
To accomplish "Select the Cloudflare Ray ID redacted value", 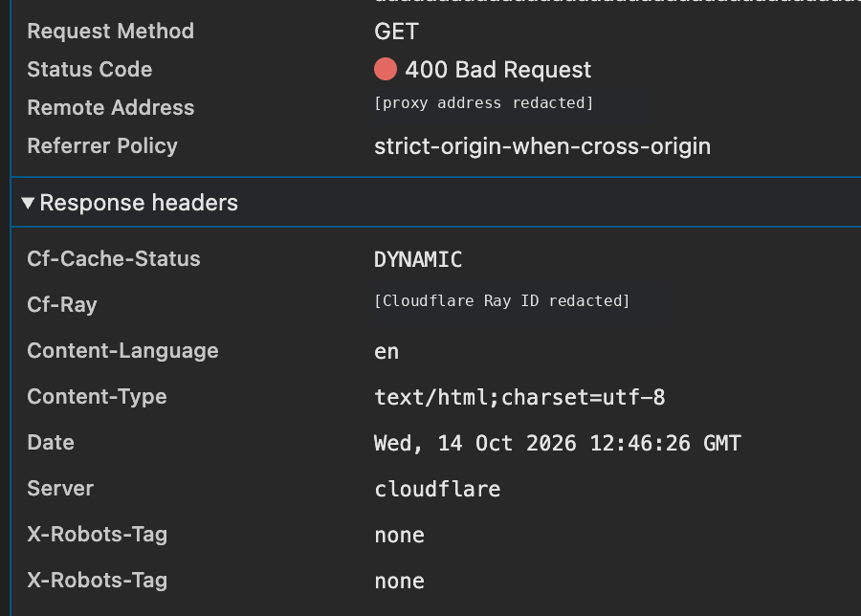I will click(x=502, y=301).
